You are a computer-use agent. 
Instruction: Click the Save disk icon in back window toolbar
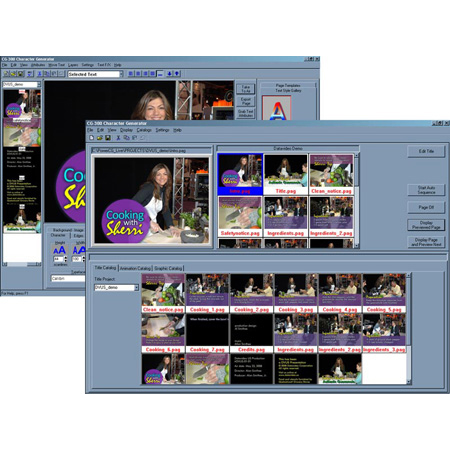pyautogui.click(x=21, y=74)
